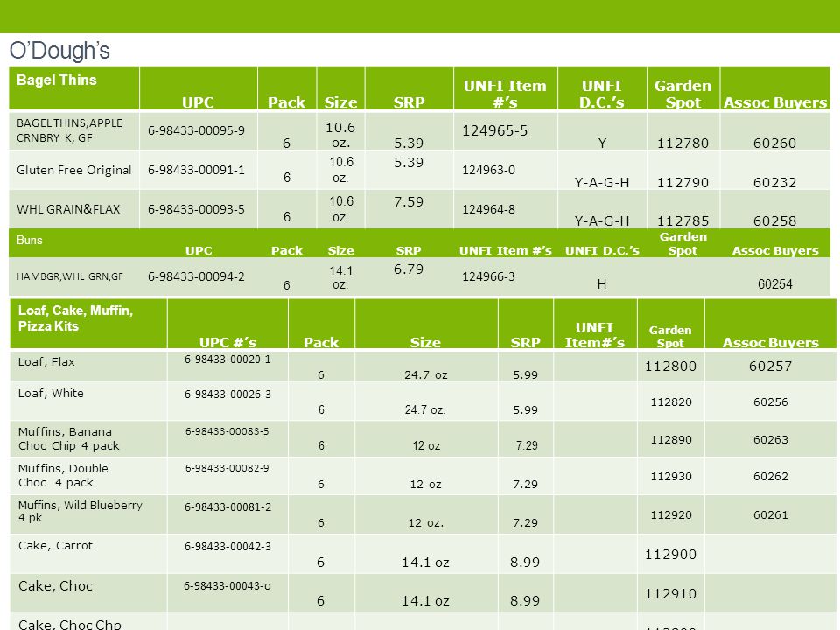Click UPC 6-98433-00082-9
Image resolution: width=840 pixels, height=630 pixels.
point(227,468)
